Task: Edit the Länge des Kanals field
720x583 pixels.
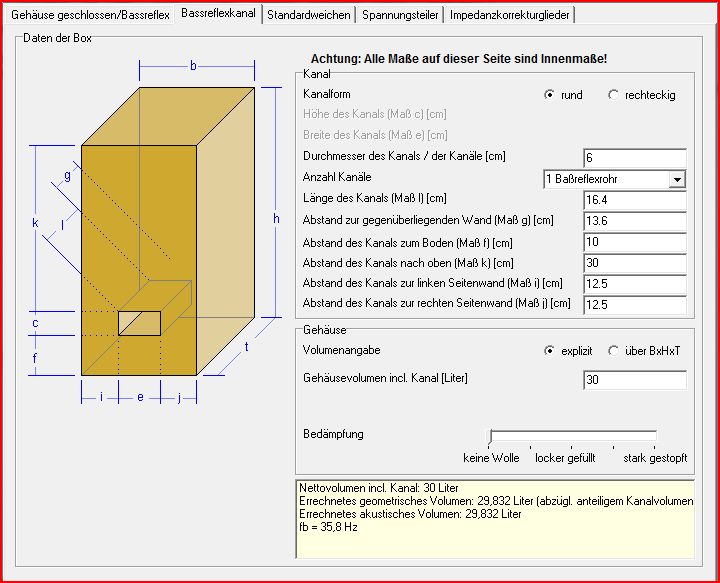Action: 635,200
